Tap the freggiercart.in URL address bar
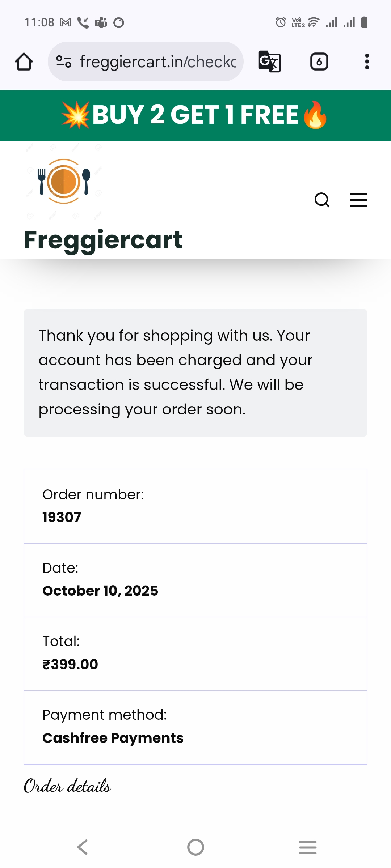The width and height of the screenshot is (391, 868). click(x=158, y=61)
